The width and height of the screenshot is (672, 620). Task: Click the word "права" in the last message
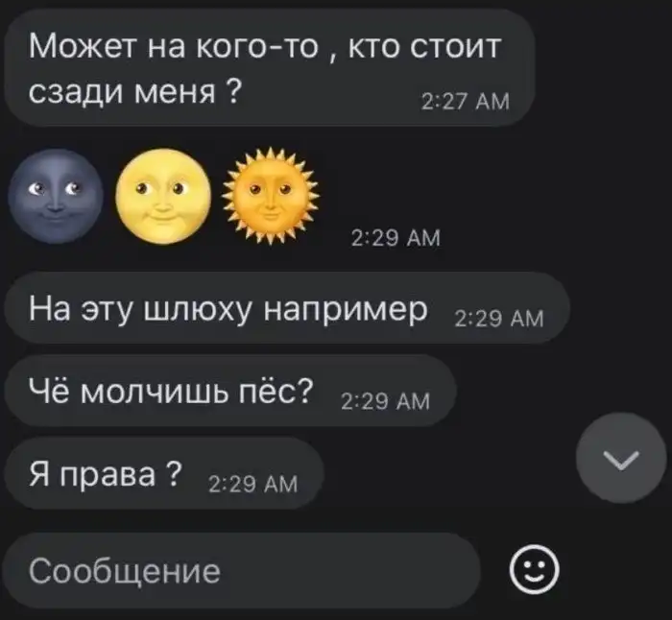click(108, 475)
